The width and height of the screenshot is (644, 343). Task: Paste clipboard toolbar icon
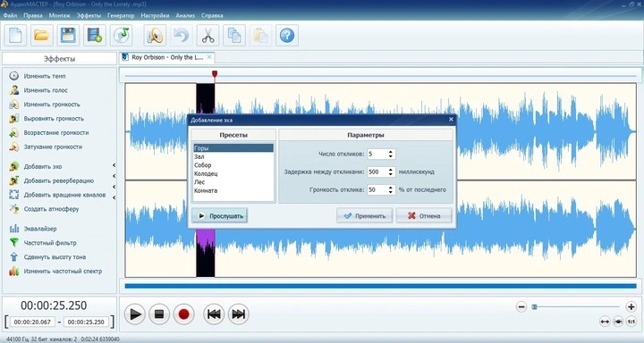coord(261,36)
